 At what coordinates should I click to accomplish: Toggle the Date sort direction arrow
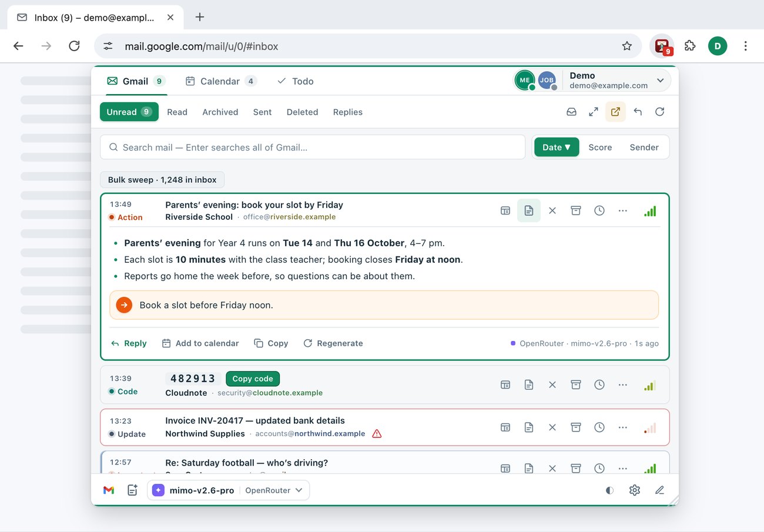[568, 148]
